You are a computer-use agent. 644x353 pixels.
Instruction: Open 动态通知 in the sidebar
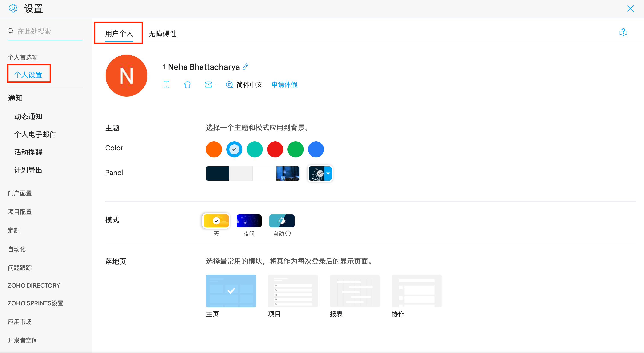[28, 116]
